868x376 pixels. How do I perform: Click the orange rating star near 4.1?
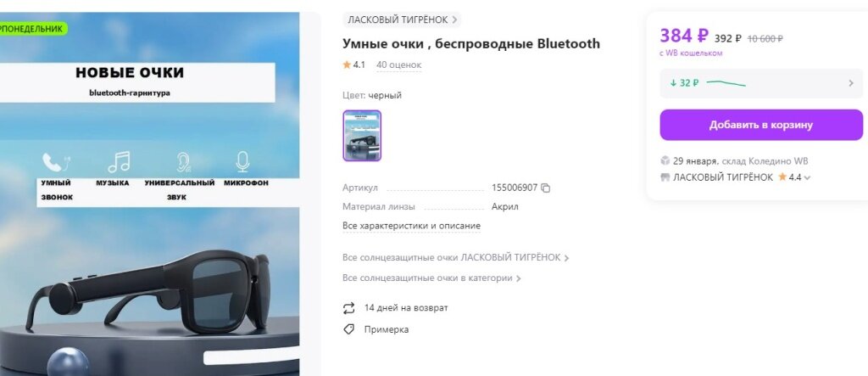[347, 65]
